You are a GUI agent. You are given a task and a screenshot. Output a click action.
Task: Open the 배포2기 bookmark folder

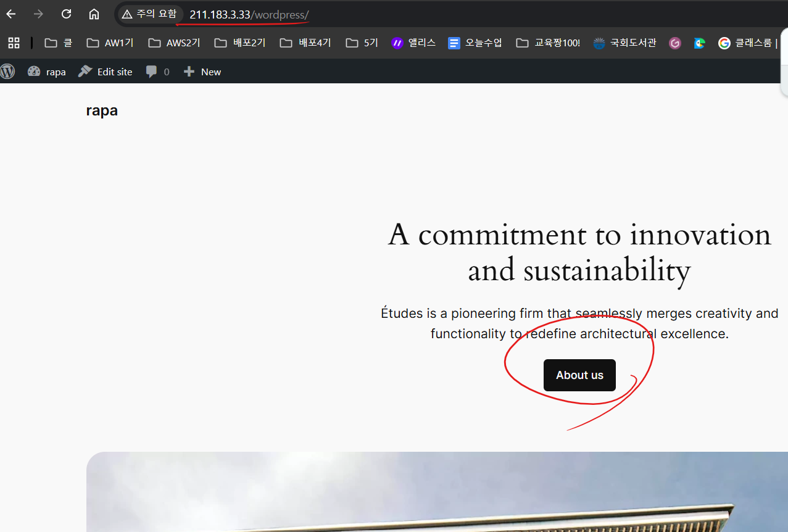coord(240,43)
